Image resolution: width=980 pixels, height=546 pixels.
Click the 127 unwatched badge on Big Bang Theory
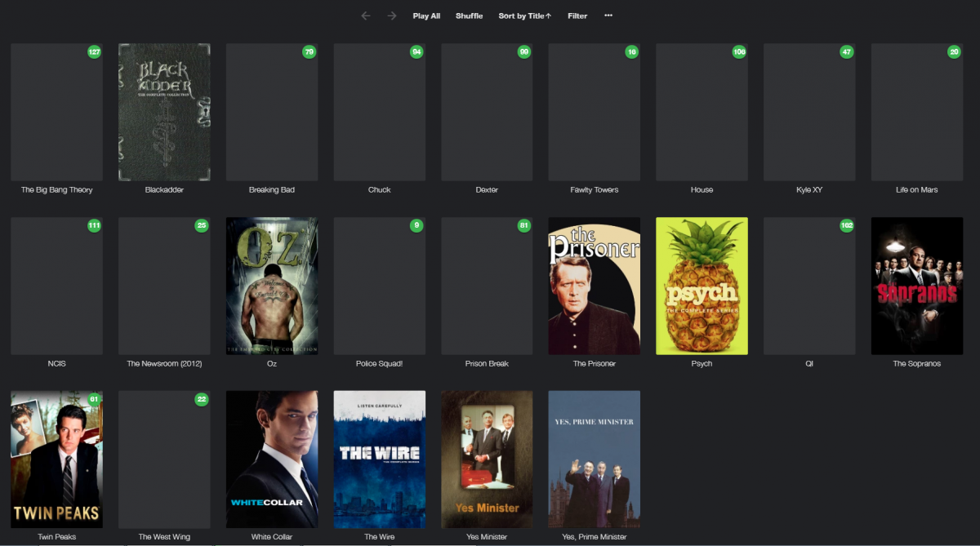click(94, 52)
